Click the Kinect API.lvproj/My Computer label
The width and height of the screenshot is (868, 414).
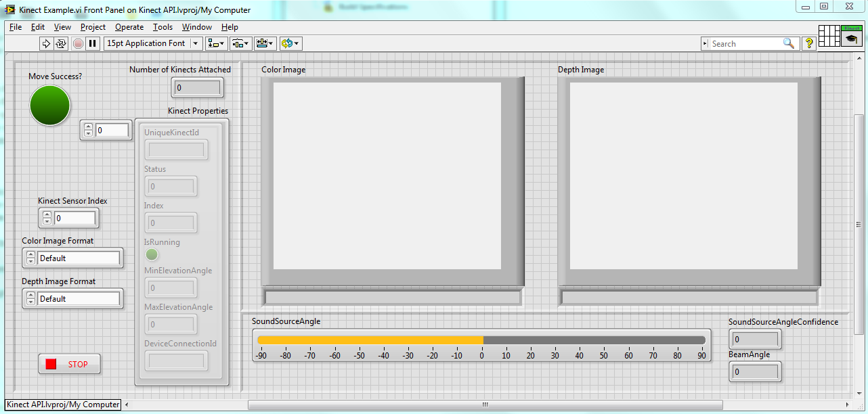click(62, 404)
